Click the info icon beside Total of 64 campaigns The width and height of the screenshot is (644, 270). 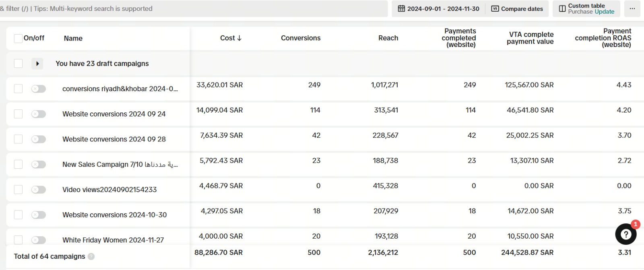click(91, 256)
